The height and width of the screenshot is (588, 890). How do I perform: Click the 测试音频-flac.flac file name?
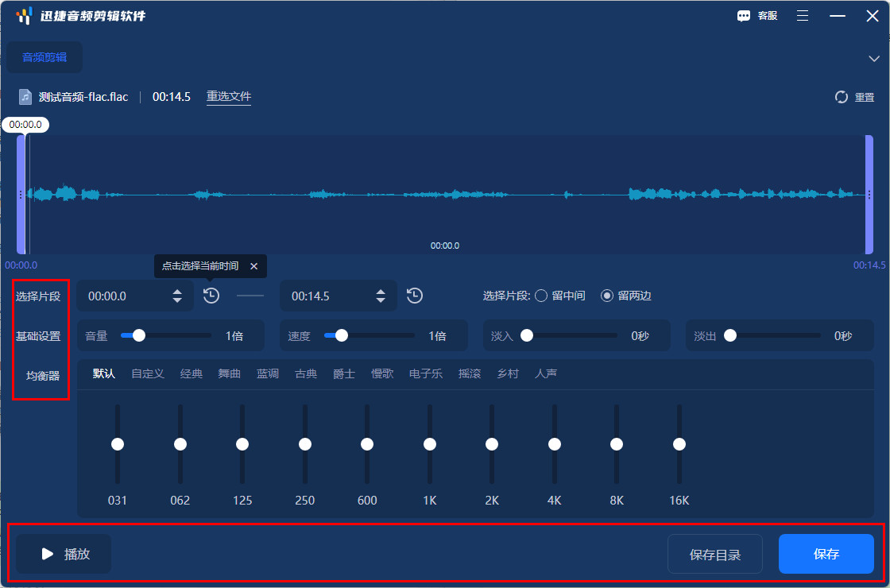[x=83, y=97]
